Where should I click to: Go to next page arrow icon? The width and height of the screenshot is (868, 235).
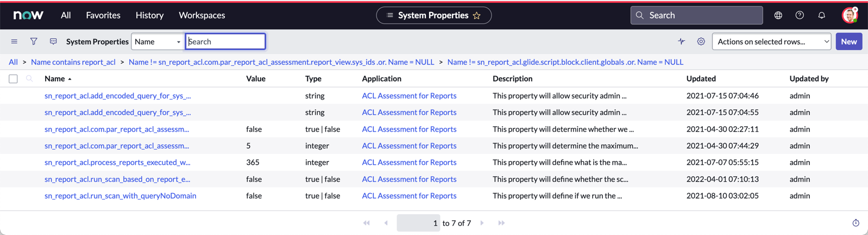pos(482,223)
